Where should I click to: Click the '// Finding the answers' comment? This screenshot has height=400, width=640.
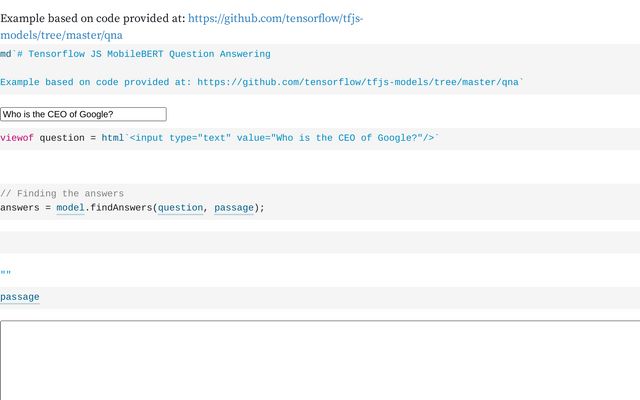(62, 193)
